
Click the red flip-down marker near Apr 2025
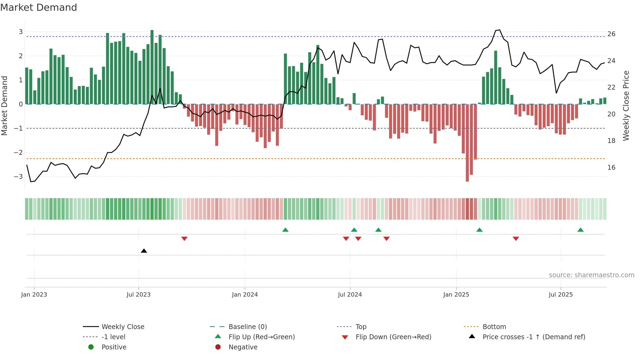[x=516, y=239]
